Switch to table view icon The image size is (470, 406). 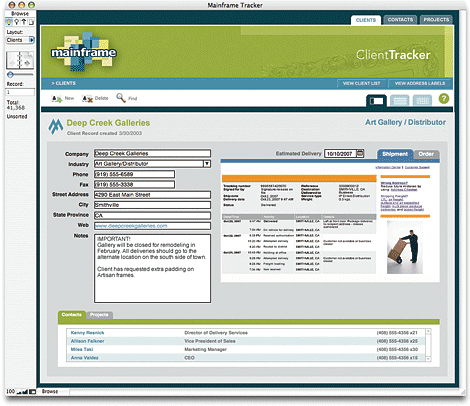[422, 100]
